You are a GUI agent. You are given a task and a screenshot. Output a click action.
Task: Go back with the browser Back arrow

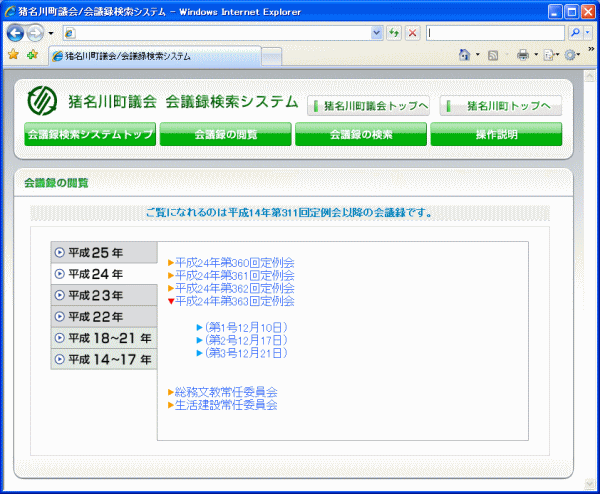[x=15, y=33]
